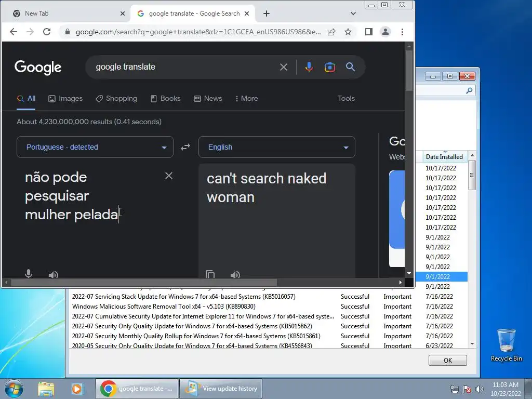Click the horizontal scroll right arrow
The height and width of the screenshot is (399, 532).
tap(401, 282)
